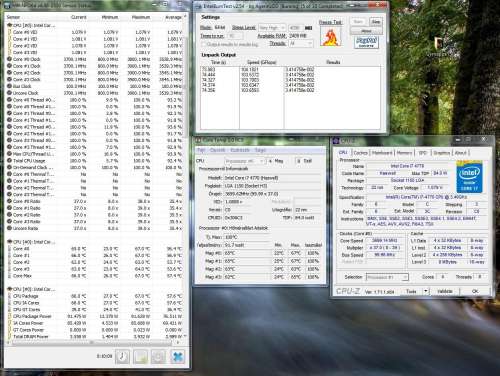This screenshot has width=500, height=376.
Task: Click the blue X close-sensors icon in HWiNFO
Action: (x=177, y=357)
